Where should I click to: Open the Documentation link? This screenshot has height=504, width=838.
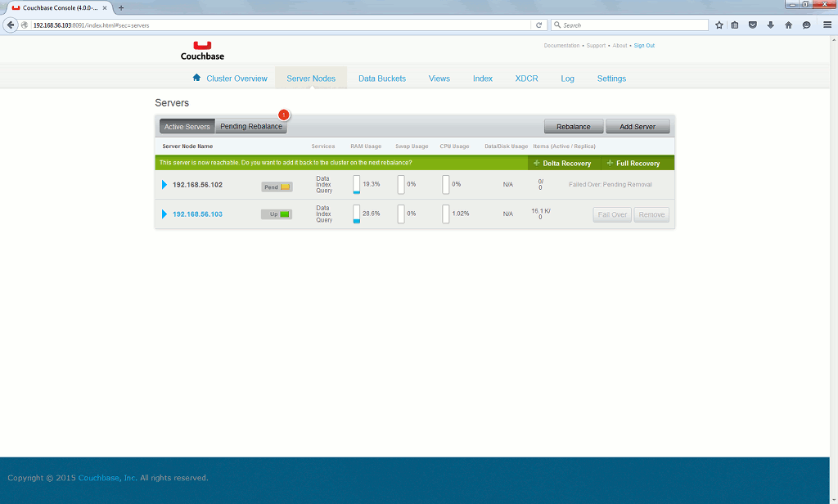coord(561,46)
